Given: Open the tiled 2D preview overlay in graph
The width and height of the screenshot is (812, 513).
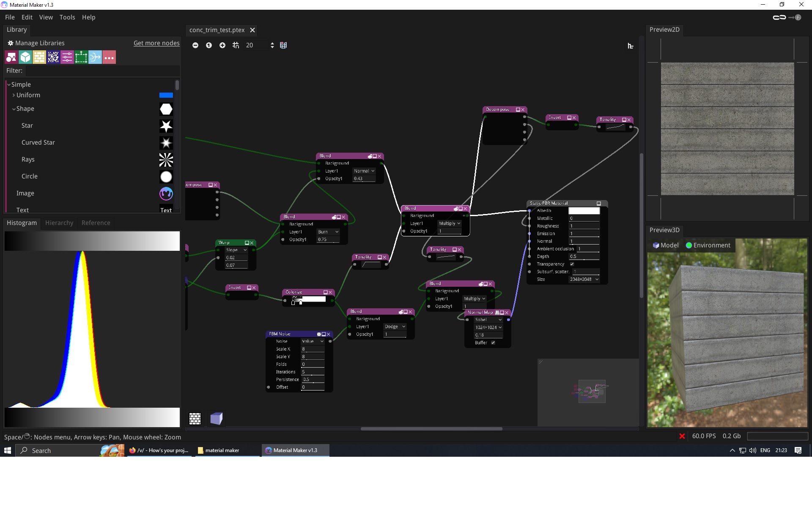Looking at the screenshot, I should coord(195,419).
